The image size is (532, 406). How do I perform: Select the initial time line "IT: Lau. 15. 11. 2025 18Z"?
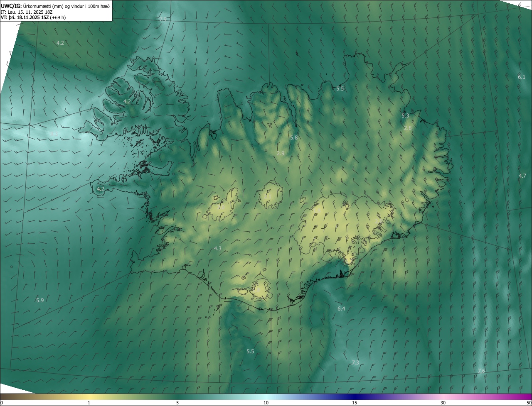27,12
